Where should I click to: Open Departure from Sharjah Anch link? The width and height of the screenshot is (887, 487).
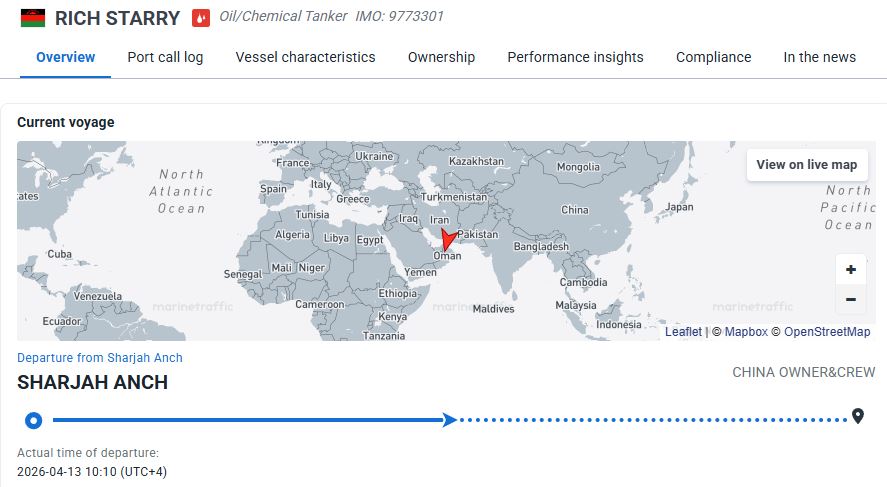pos(100,358)
